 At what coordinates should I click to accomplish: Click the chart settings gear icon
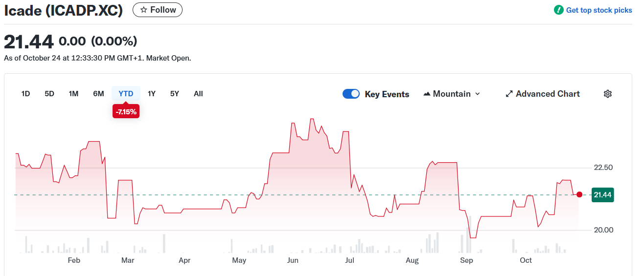pyautogui.click(x=608, y=94)
